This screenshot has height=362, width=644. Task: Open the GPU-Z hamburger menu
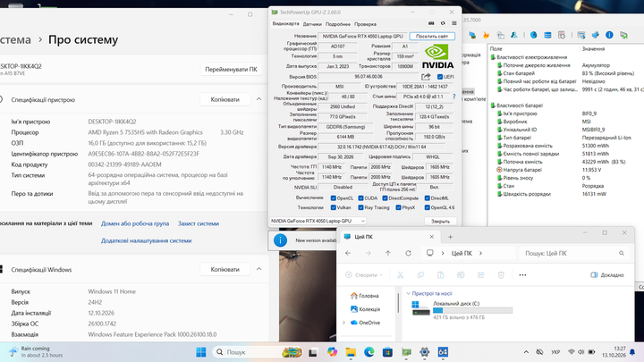(454, 23)
